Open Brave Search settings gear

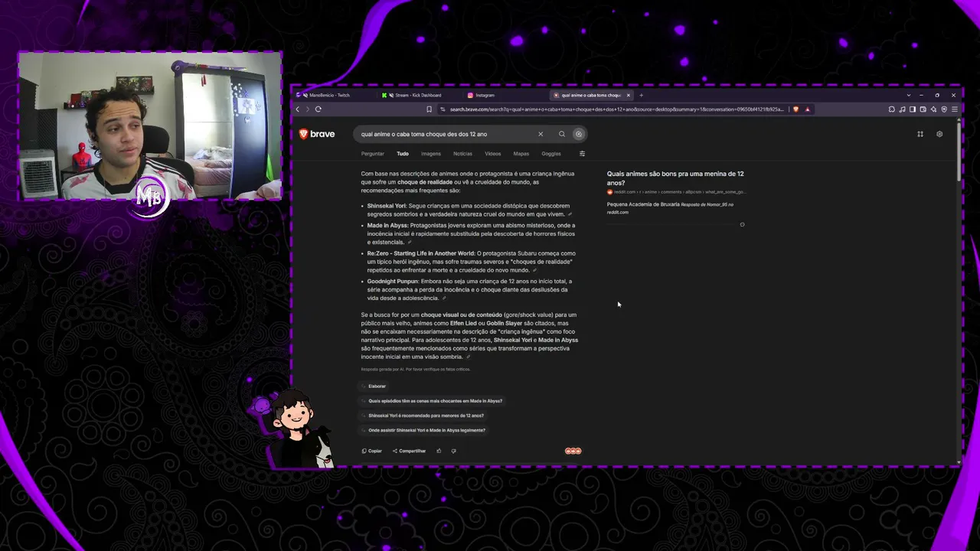click(x=939, y=134)
